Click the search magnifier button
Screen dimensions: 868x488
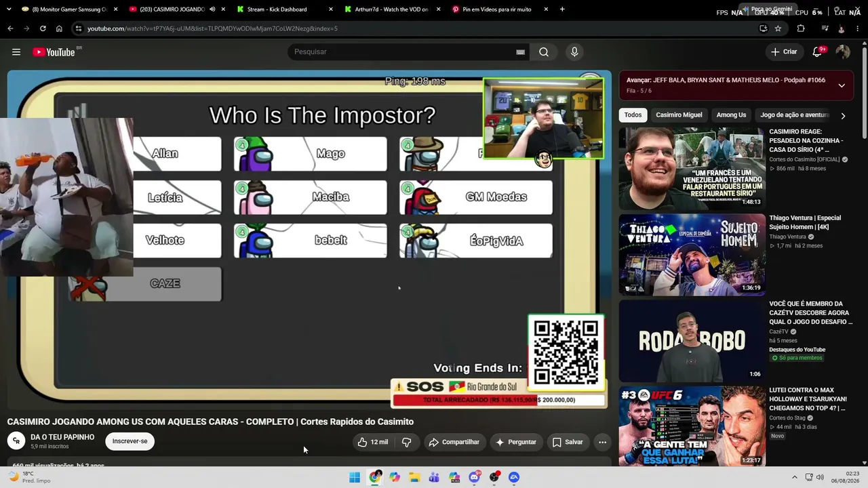pos(544,52)
